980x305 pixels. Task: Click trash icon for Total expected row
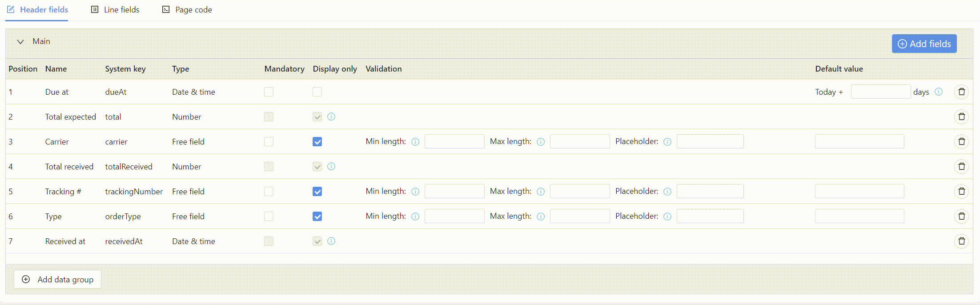pos(961,116)
